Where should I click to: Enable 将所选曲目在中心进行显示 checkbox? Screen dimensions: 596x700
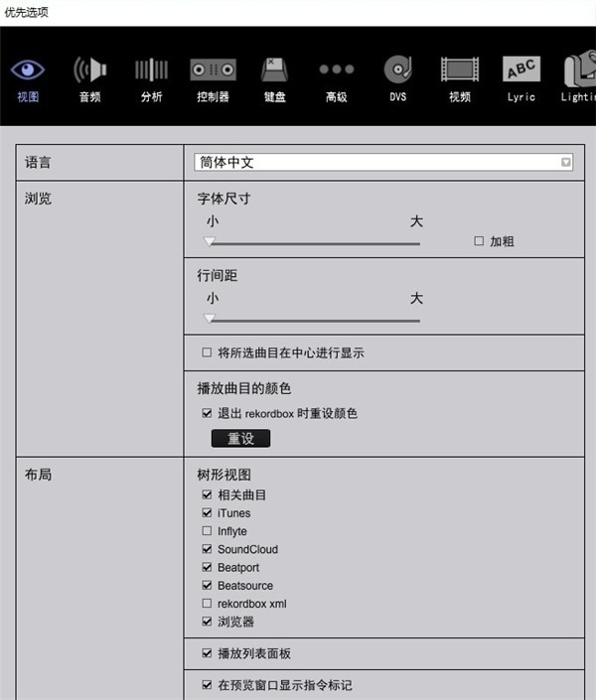tap(207, 352)
